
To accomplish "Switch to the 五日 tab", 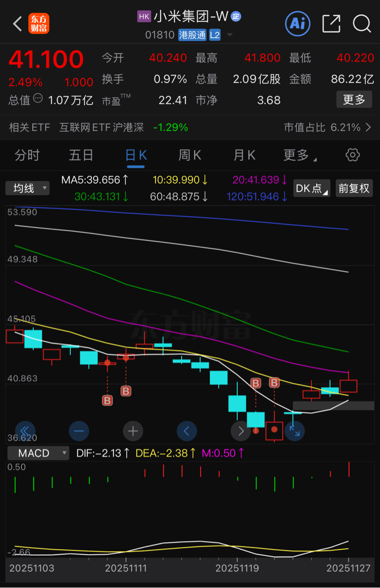I will pyautogui.click(x=81, y=155).
